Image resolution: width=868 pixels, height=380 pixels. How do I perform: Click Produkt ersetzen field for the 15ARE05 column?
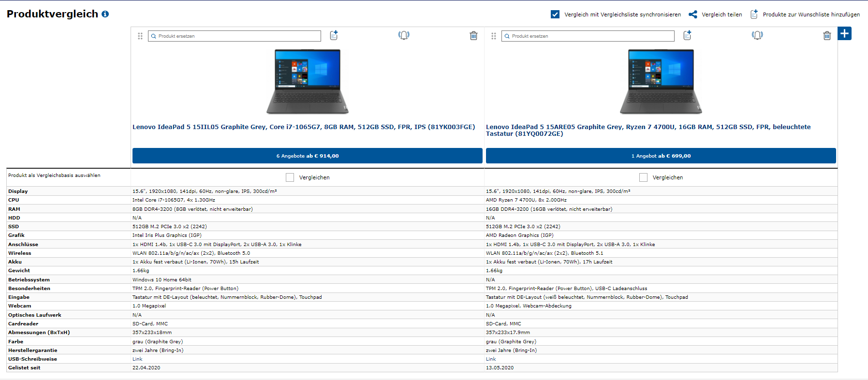[588, 36]
